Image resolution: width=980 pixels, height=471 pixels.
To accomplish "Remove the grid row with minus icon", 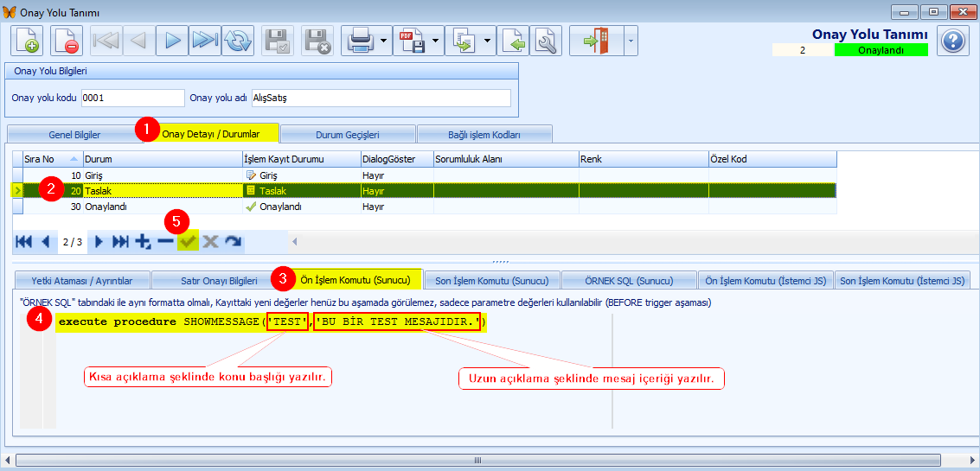I will point(164,242).
